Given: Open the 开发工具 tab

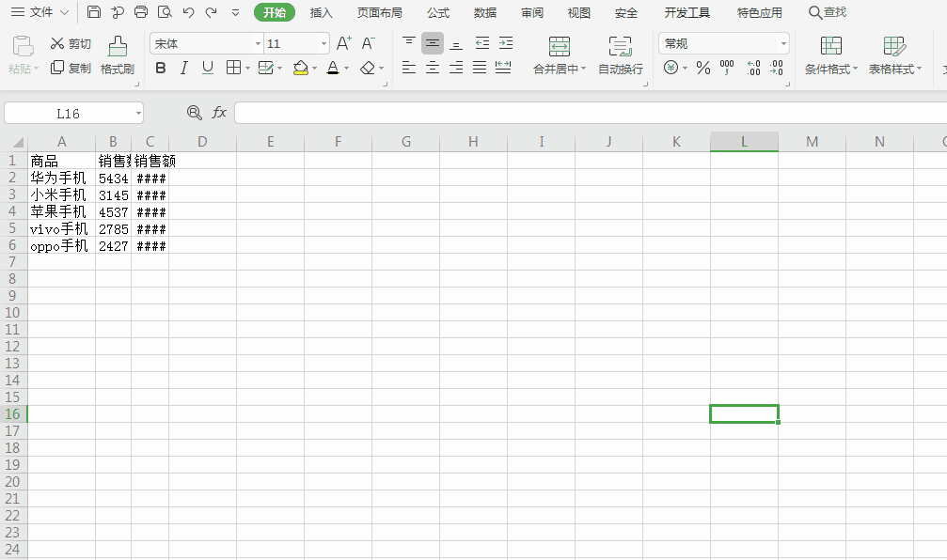Looking at the screenshot, I should coord(687,12).
